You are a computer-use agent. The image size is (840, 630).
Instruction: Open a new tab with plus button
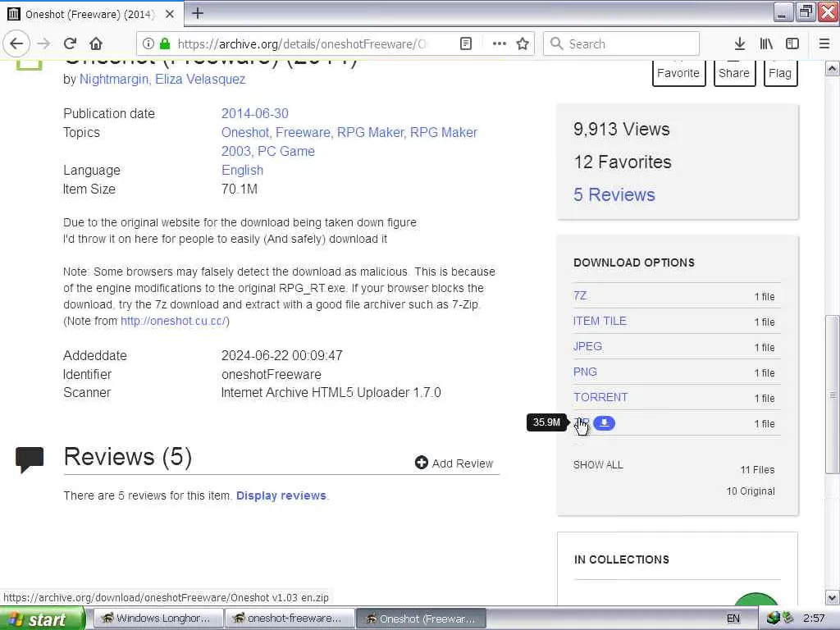coord(197,13)
